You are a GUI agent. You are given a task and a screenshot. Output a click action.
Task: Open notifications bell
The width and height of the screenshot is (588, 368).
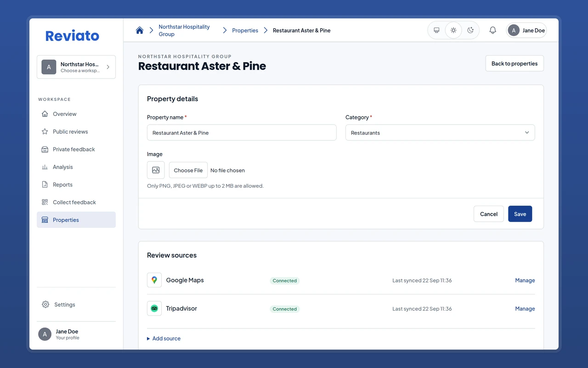492,30
